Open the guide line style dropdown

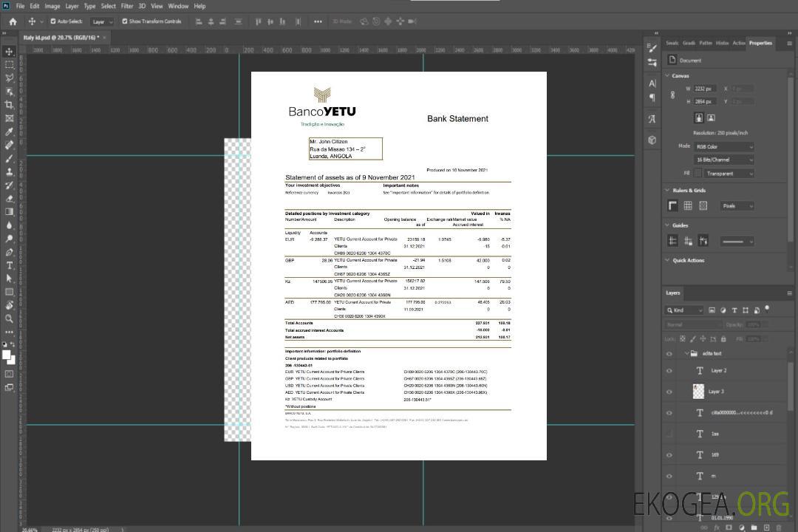coord(737,242)
